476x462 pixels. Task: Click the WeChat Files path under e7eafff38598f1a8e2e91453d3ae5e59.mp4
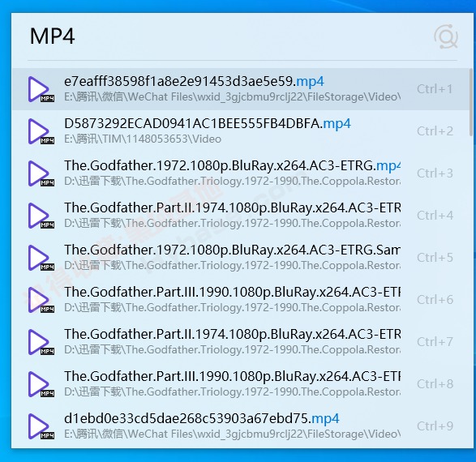click(232, 97)
